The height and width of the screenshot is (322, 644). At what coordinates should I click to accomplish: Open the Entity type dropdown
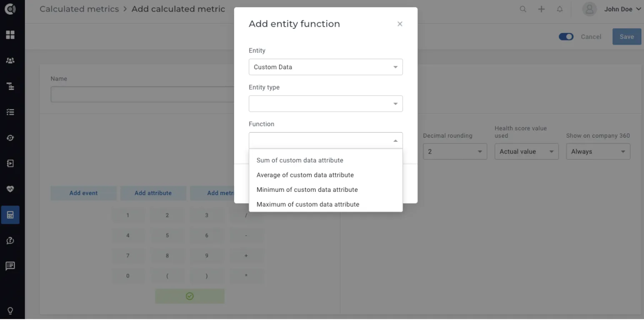(x=326, y=103)
